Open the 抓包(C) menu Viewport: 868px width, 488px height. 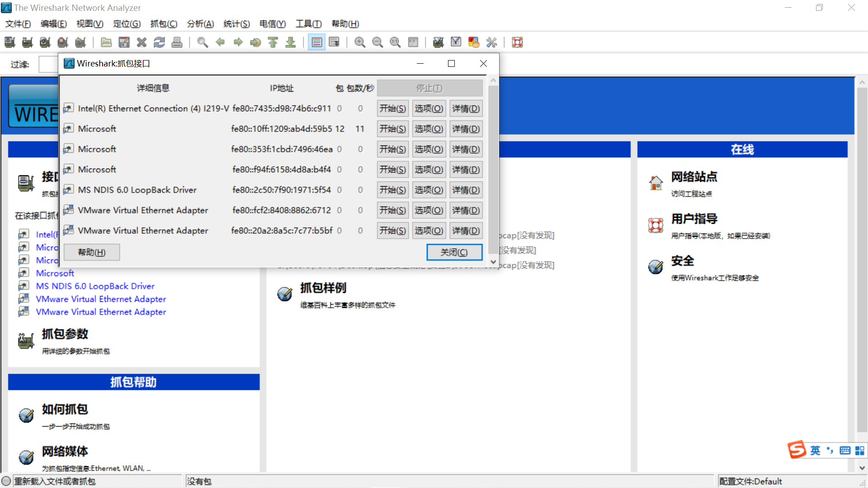[163, 24]
